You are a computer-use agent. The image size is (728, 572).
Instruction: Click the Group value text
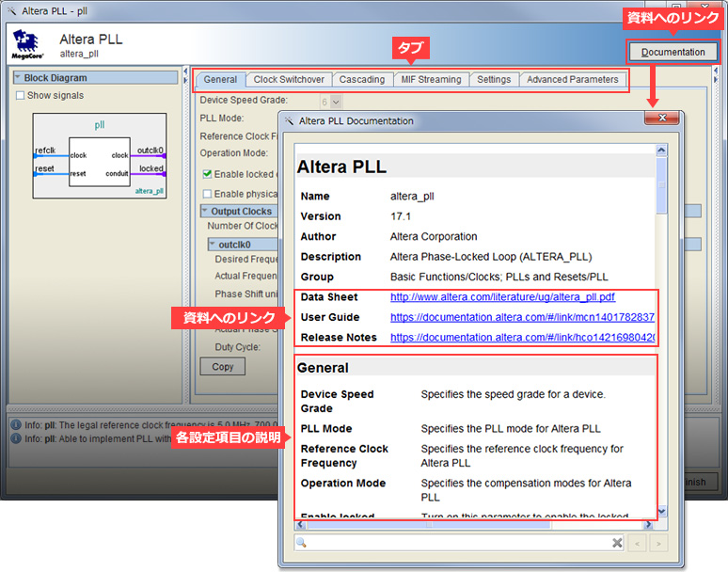(499, 277)
